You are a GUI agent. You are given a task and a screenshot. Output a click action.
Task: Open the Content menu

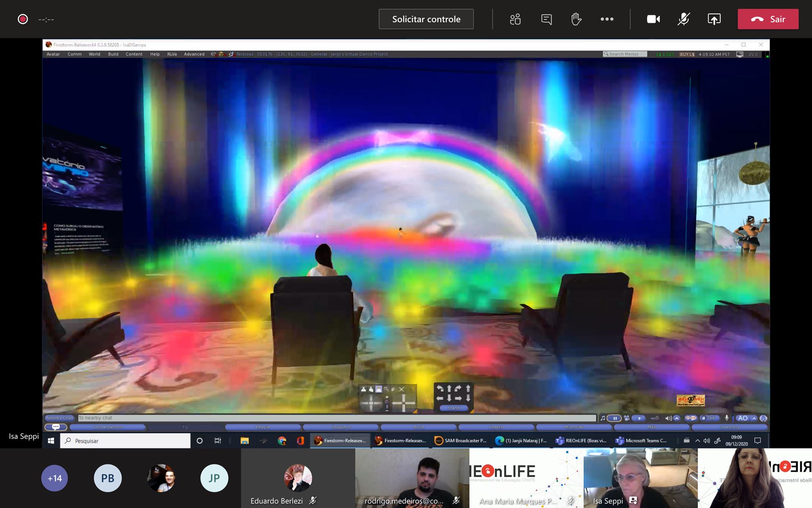(134, 54)
